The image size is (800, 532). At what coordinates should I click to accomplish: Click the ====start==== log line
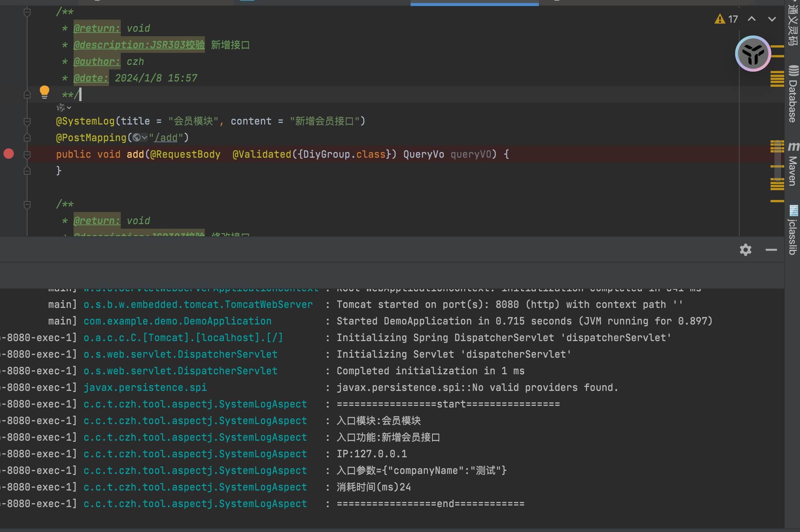click(x=448, y=404)
